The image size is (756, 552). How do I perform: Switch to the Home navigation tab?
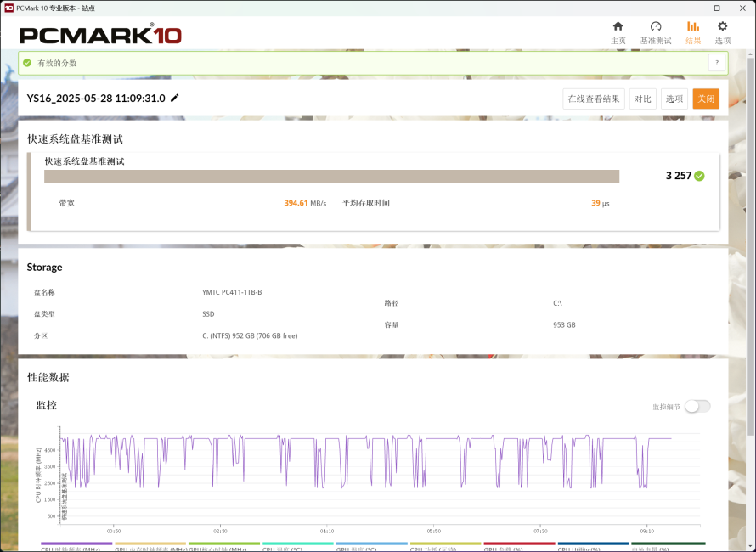click(x=618, y=28)
